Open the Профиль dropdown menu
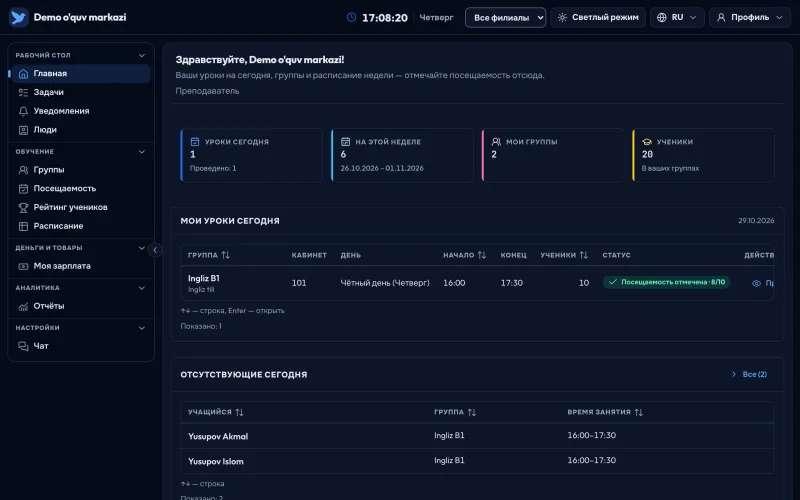The image size is (800, 500). click(749, 17)
